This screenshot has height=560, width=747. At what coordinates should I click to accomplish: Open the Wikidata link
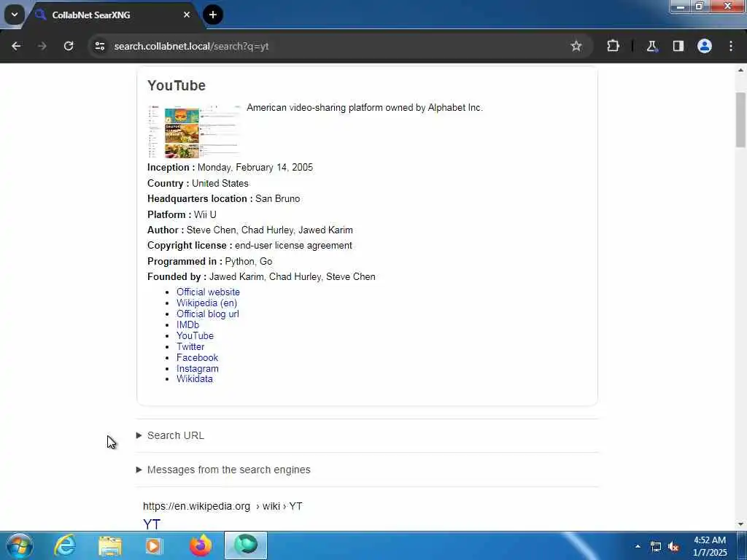195,379
